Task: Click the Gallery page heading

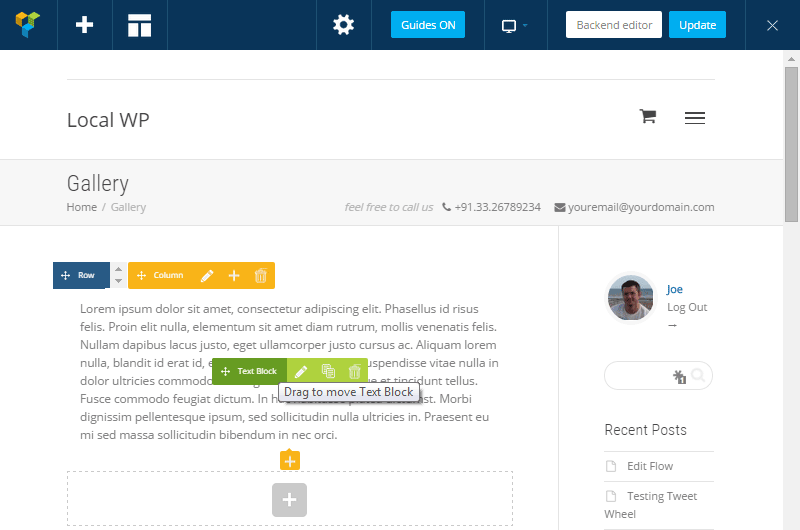Action: click(98, 184)
